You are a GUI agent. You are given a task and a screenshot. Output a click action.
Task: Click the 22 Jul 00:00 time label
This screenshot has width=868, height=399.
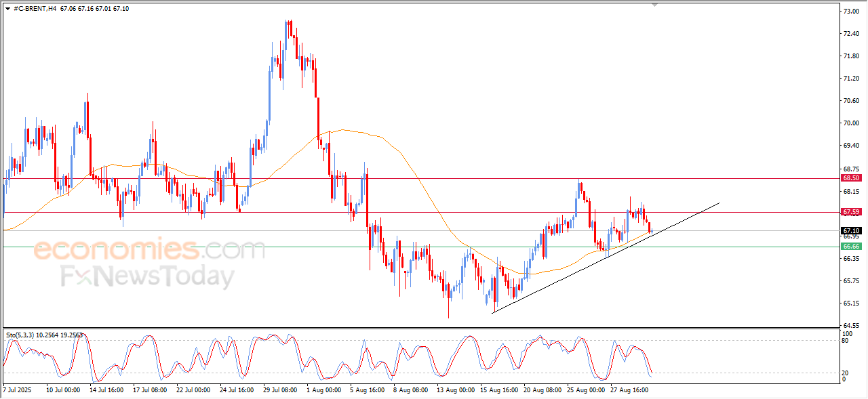[x=195, y=390]
